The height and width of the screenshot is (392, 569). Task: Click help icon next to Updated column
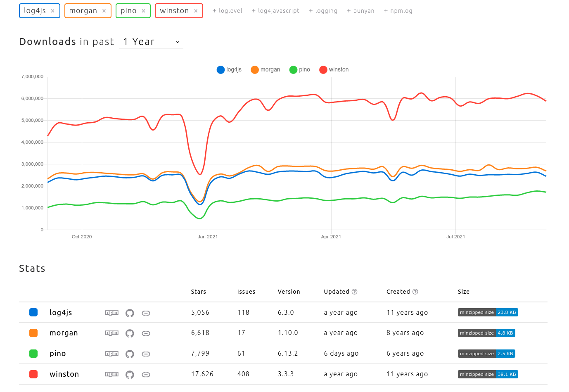click(x=354, y=292)
